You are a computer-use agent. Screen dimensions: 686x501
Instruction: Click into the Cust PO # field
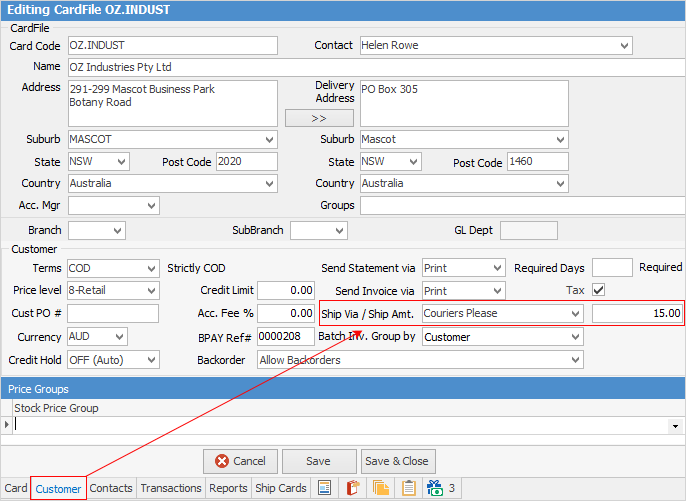(112, 314)
